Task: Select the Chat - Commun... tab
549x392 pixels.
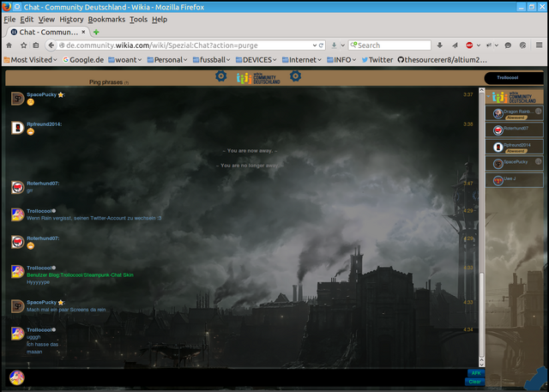Action: (x=49, y=32)
